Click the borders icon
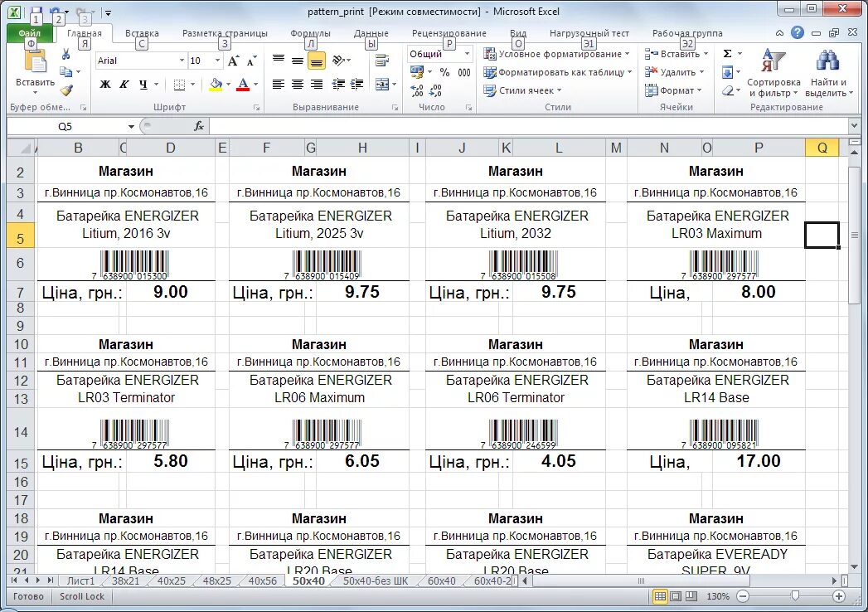The height and width of the screenshot is (612, 868). point(179,85)
